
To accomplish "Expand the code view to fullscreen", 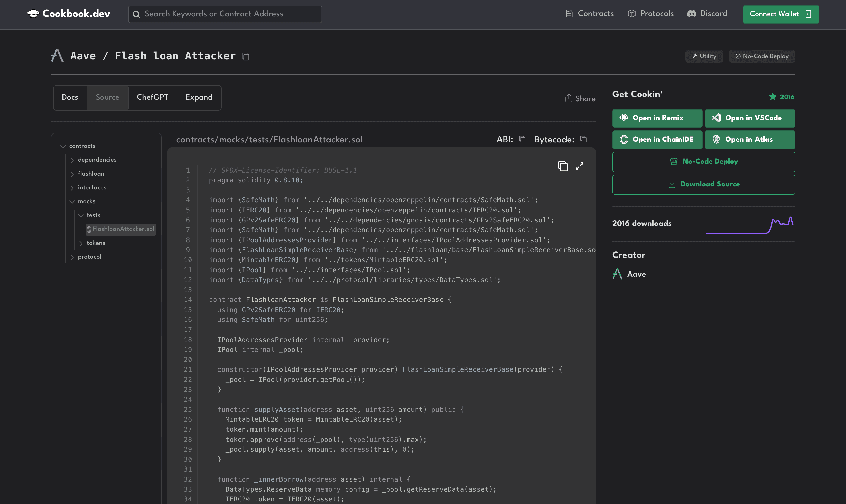I will tap(580, 166).
